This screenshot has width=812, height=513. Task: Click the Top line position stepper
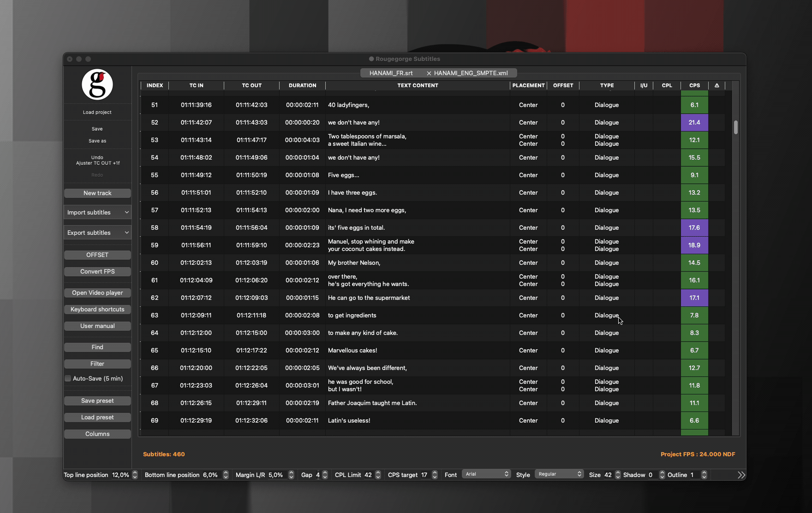tap(135, 475)
